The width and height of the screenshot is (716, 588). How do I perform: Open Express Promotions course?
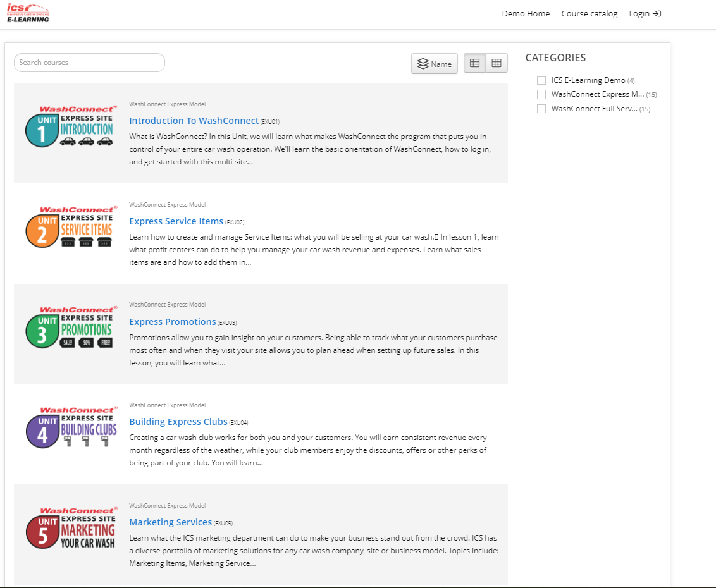[173, 321]
